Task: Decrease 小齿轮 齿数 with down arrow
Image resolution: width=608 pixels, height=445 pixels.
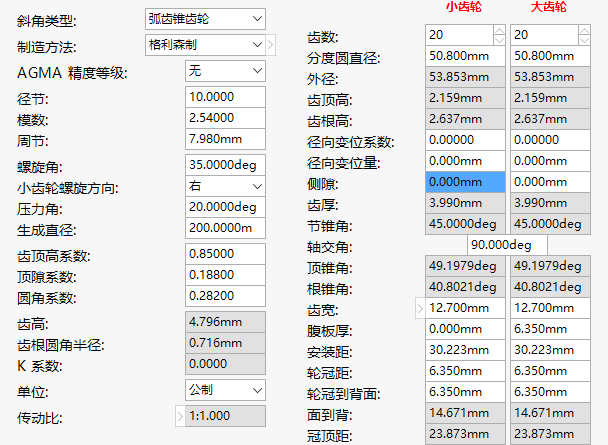Action: [x=499, y=40]
